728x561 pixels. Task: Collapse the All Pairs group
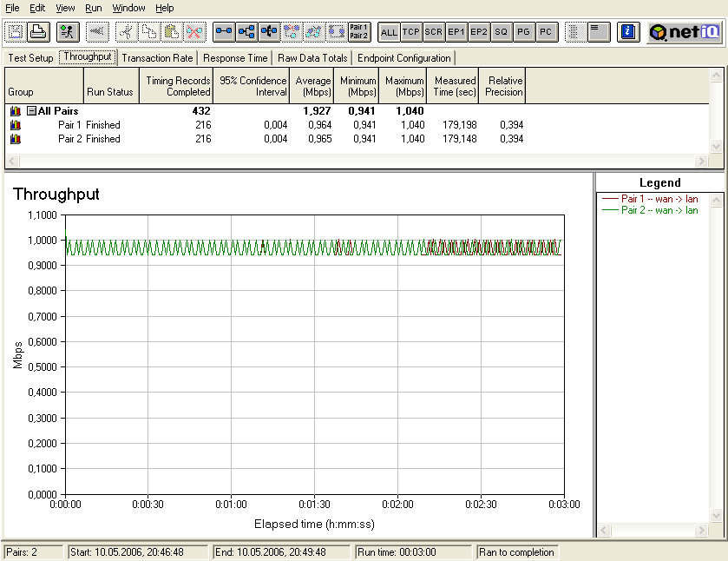[x=31, y=111]
